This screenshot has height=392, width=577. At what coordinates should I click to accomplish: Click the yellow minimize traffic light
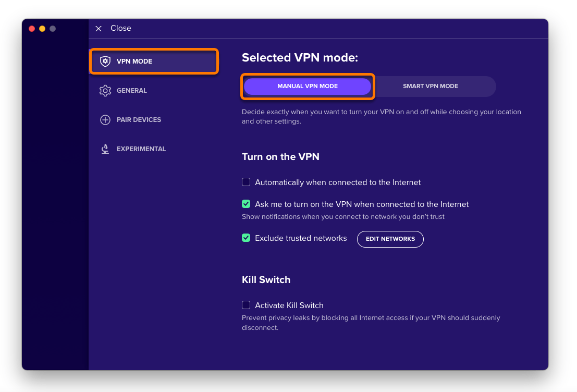click(42, 29)
